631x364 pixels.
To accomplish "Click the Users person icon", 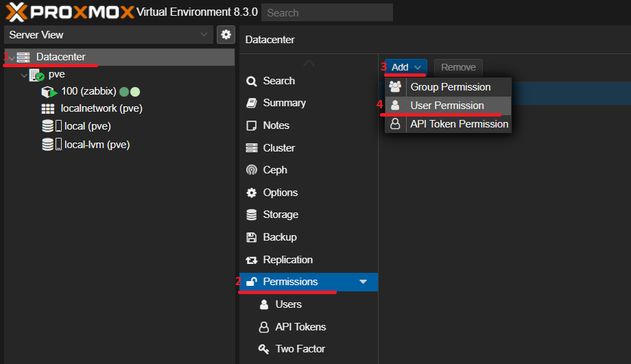I will [264, 304].
